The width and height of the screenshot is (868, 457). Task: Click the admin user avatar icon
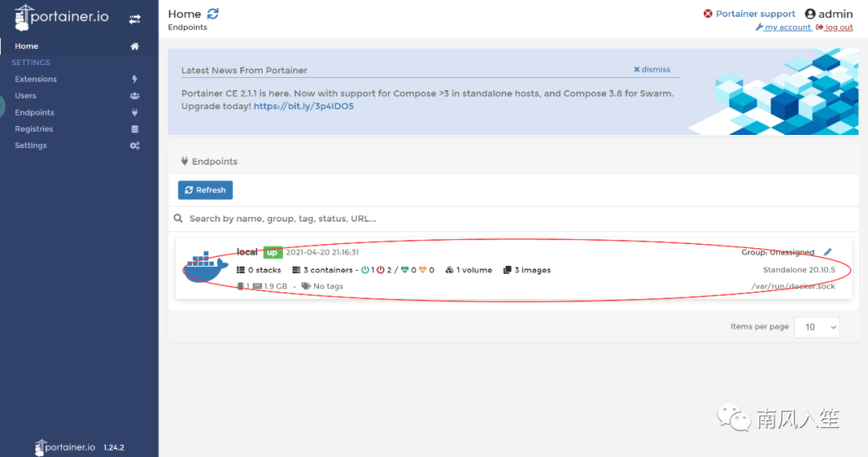click(810, 14)
